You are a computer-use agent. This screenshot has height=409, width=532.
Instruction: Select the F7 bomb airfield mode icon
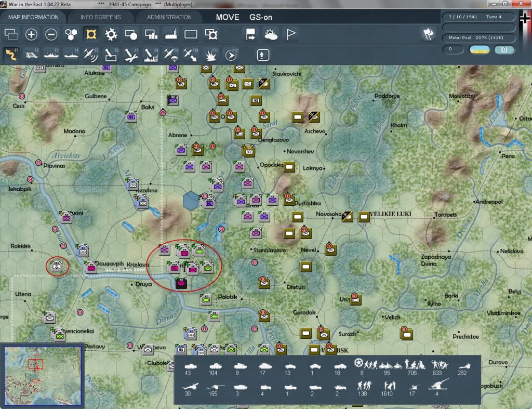(x=130, y=55)
